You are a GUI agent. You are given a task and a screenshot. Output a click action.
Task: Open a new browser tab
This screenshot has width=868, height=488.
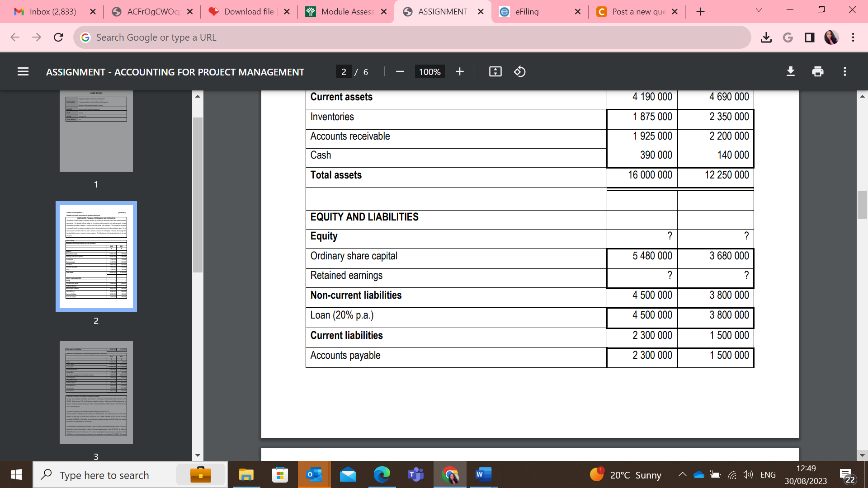click(x=700, y=12)
